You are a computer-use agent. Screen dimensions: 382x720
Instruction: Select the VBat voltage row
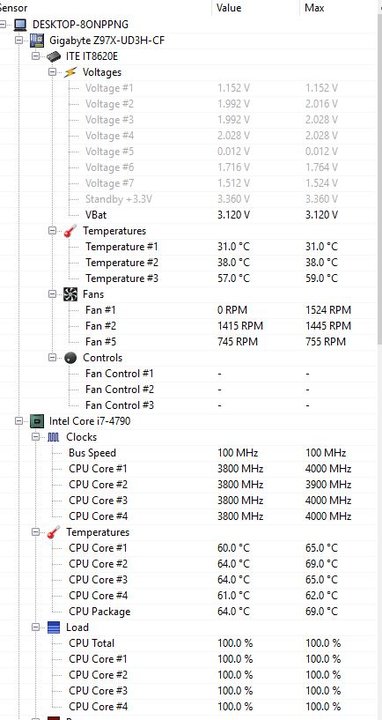click(x=188, y=215)
